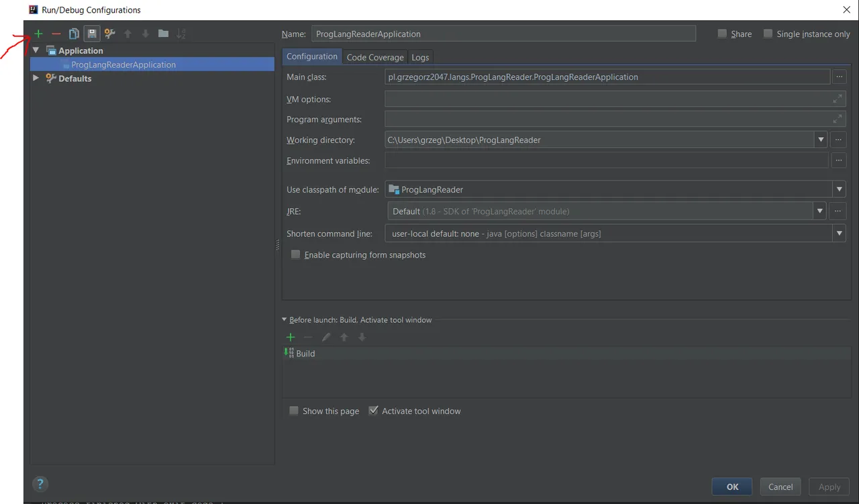Close the Run/Debug Configurations dialog

pyautogui.click(x=846, y=9)
